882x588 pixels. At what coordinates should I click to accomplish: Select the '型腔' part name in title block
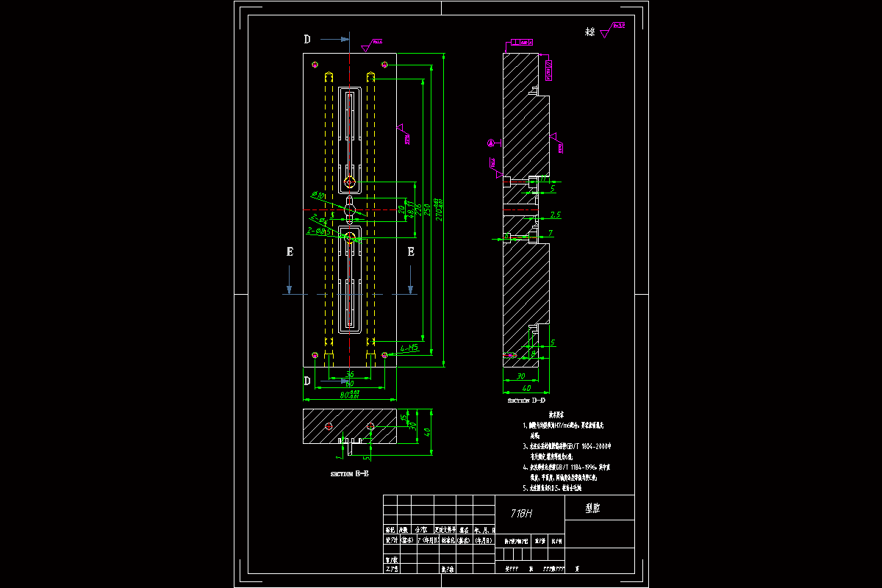(592, 508)
